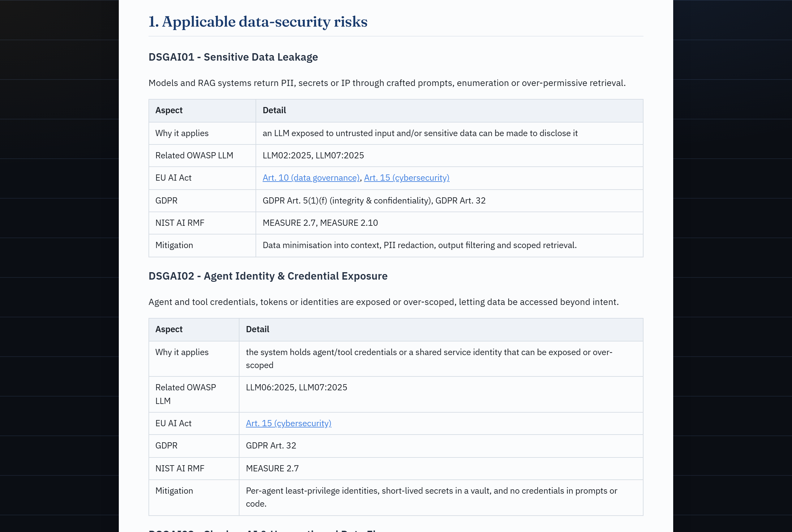Image resolution: width=792 pixels, height=532 pixels.
Task: Click the 'Models and RAG systems return PII' paragraph
Action: (x=387, y=83)
